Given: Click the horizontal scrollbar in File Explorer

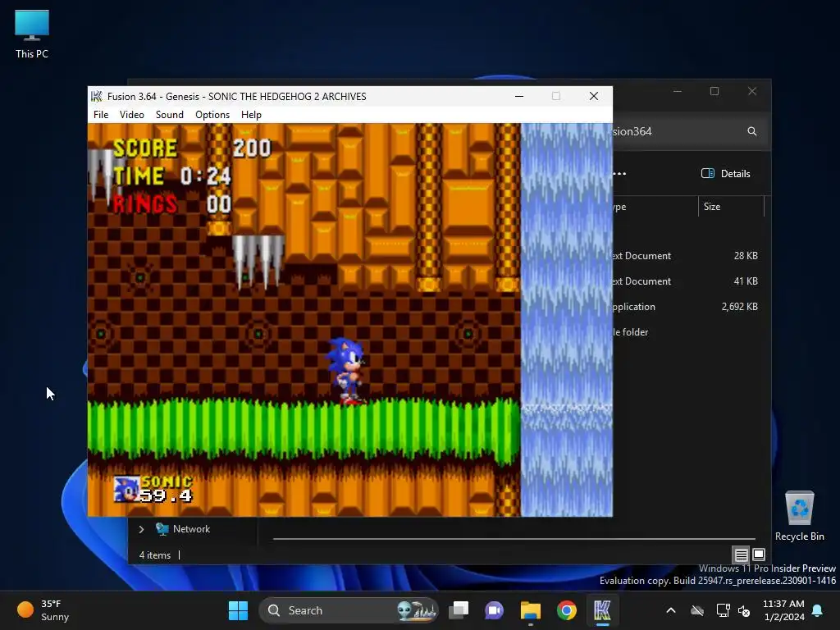Looking at the screenshot, I should click(514, 539).
